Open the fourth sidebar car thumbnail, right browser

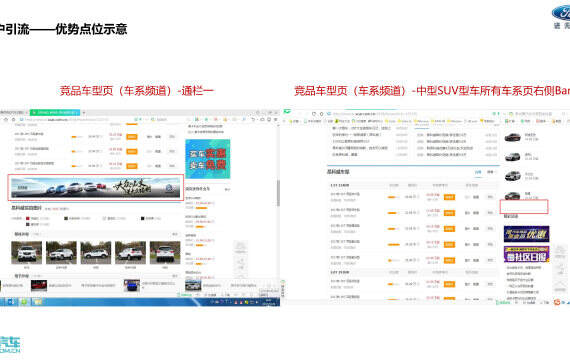pyautogui.click(x=512, y=196)
